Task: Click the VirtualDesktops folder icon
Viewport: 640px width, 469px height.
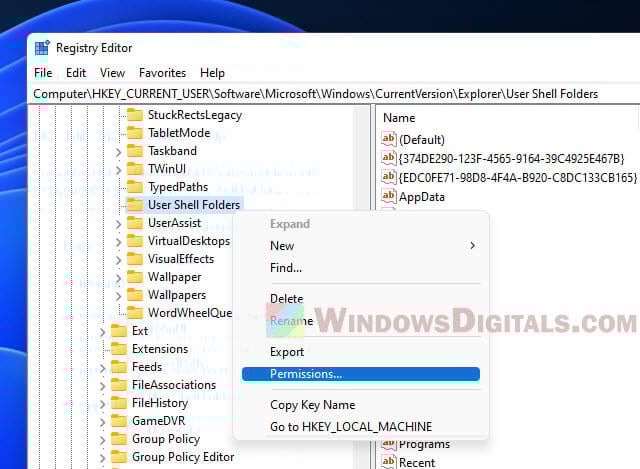Action: click(x=135, y=241)
